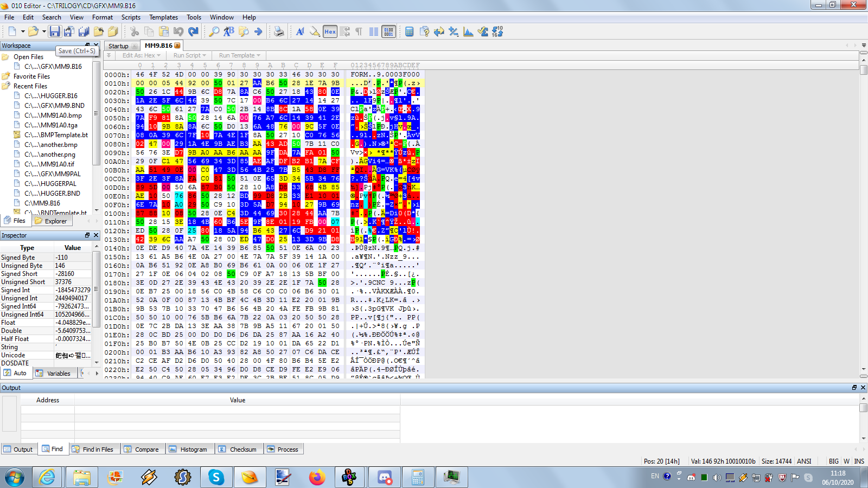Click the highlighter toolbar icon
Screen dimensions: 868x488
point(315,31)
